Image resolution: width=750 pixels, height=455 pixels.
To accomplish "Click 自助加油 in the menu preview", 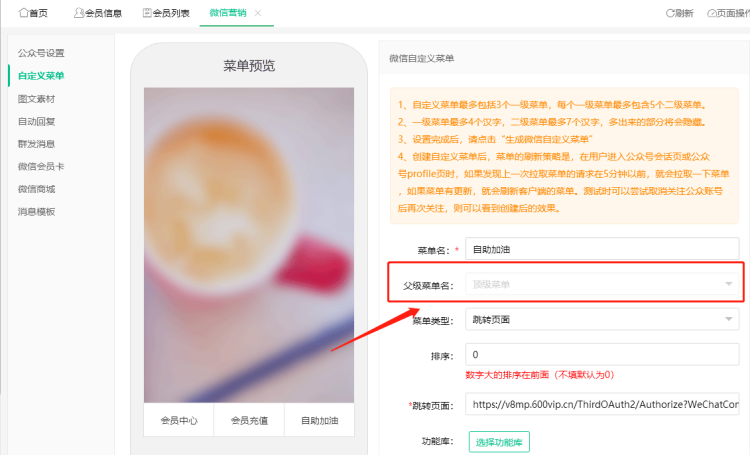I will pos(319,421).
